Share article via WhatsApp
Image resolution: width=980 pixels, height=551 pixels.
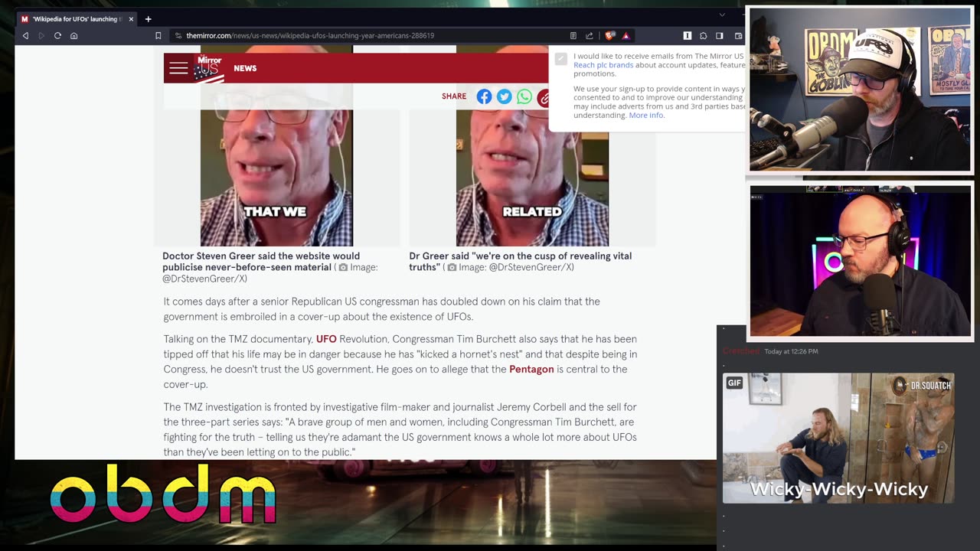524,96
